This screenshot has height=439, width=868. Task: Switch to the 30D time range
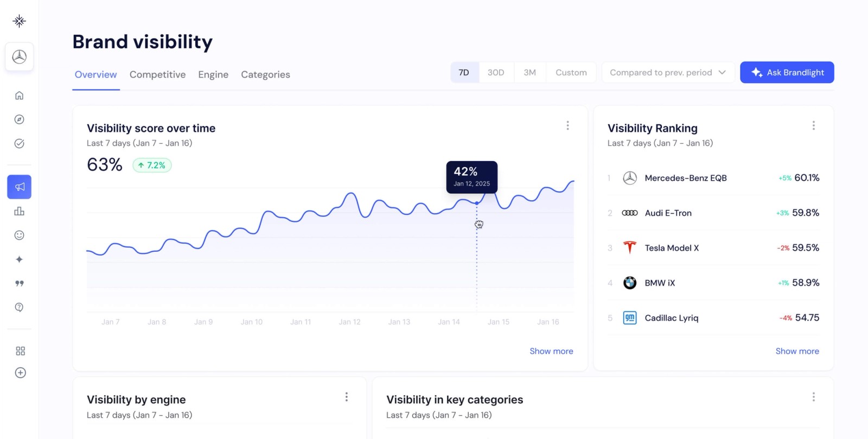coord(496,72)
